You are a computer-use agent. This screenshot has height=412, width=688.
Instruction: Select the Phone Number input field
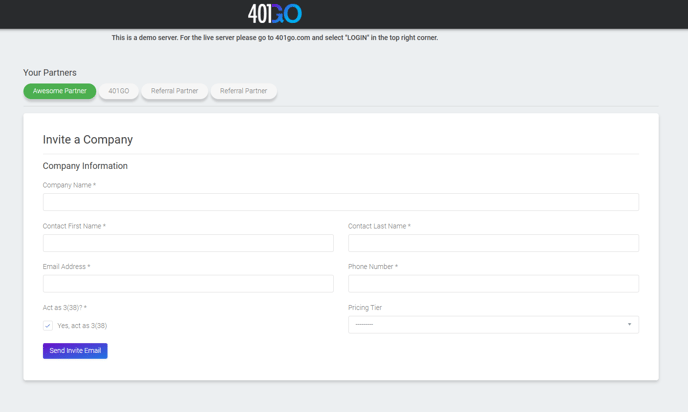493,284
